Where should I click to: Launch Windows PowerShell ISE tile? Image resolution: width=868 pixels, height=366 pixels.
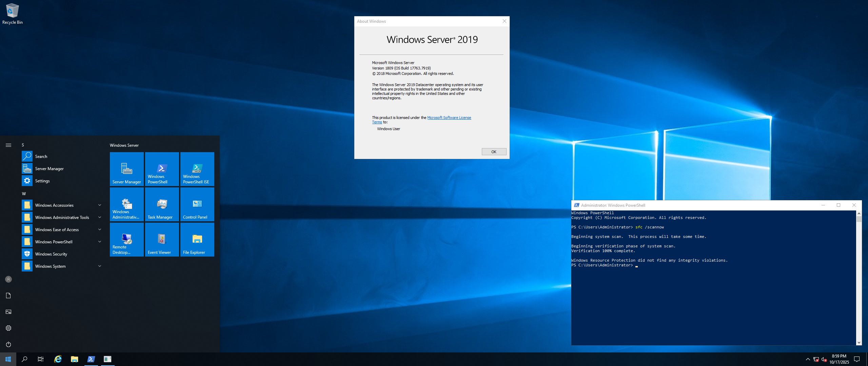[197, 169]
